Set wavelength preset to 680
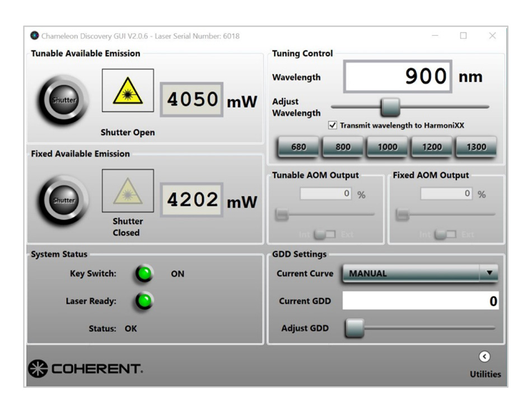The height and width of the screenshot is (412, 532). pyautogui.click(x=298, y=147)
